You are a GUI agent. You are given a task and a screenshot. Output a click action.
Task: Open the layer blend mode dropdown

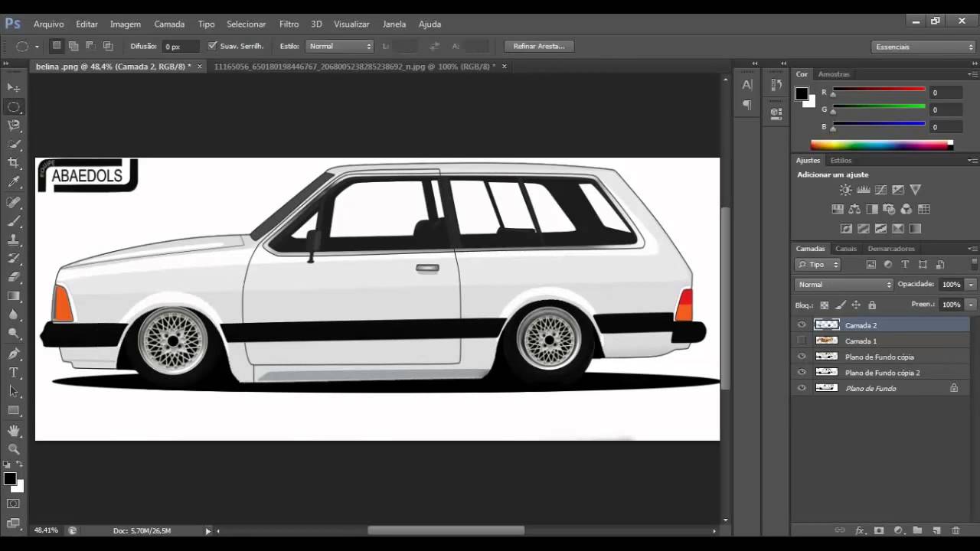844,285
